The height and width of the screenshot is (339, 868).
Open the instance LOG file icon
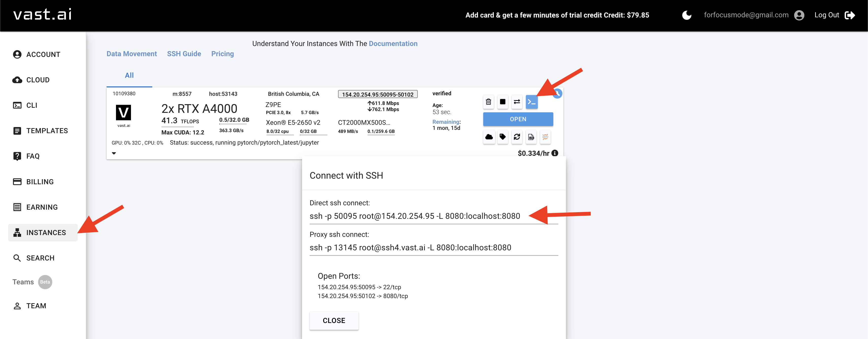click(x=531, y=137)
